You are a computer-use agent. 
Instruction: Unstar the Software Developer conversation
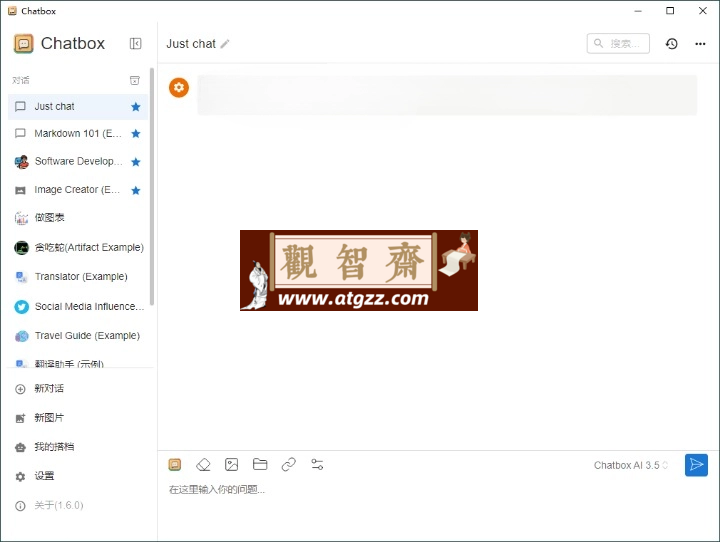pyautogui.click(x=135, y=162)
